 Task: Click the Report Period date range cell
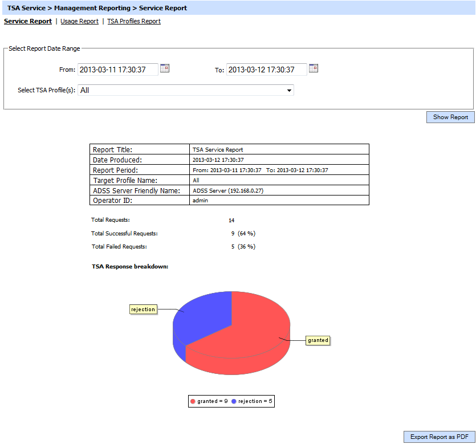261,170
